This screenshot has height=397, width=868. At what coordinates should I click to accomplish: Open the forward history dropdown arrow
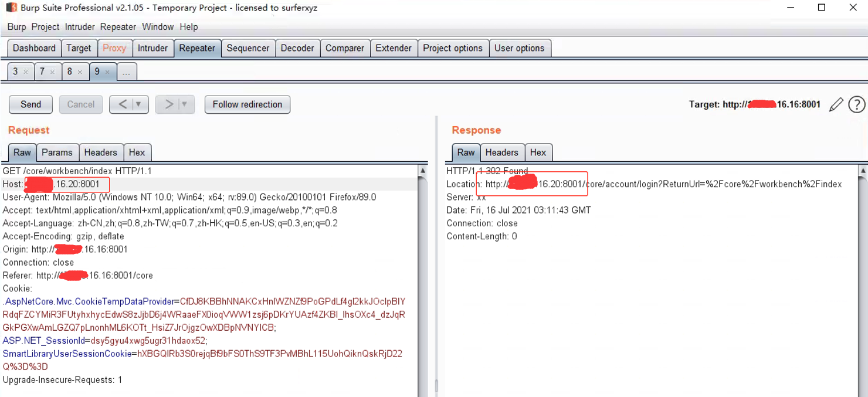(x=185, y=104)
